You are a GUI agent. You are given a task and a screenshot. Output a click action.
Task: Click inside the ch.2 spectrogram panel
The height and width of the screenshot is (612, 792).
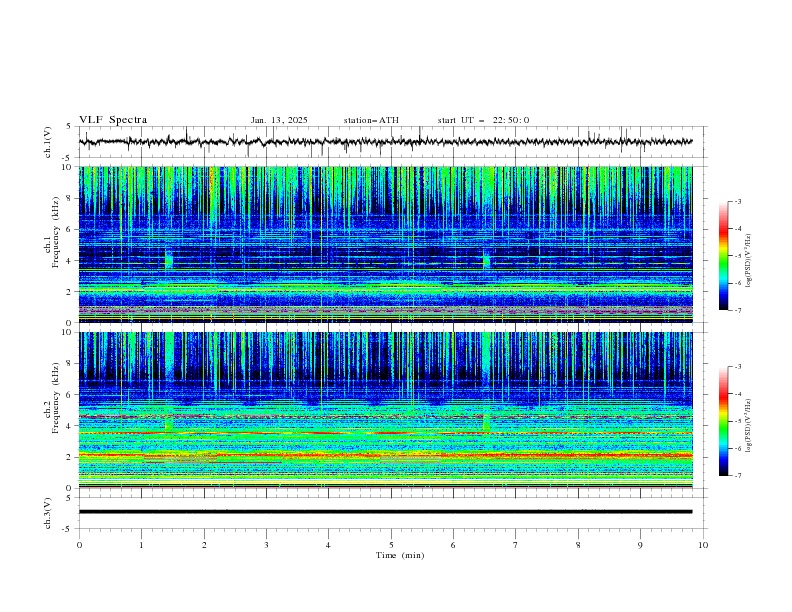(x=385, y=410)
